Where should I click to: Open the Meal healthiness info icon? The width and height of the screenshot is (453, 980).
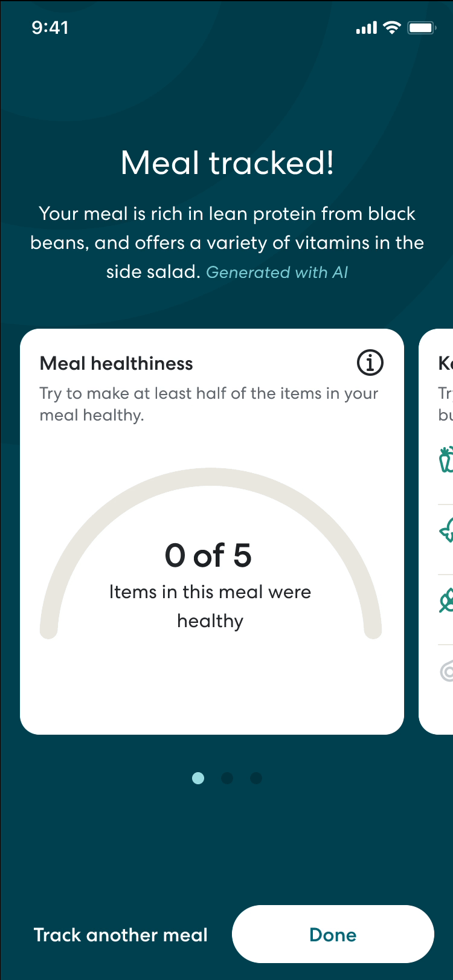[x=370, y=363]
